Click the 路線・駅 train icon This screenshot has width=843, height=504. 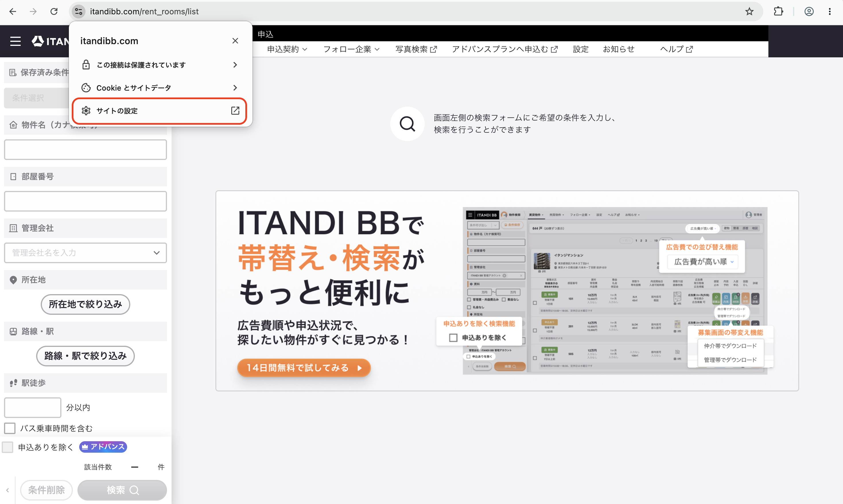click(13, 331)
